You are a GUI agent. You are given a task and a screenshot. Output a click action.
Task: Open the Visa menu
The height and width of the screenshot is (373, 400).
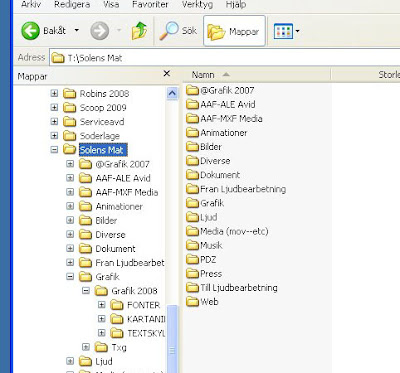point(111,4)
